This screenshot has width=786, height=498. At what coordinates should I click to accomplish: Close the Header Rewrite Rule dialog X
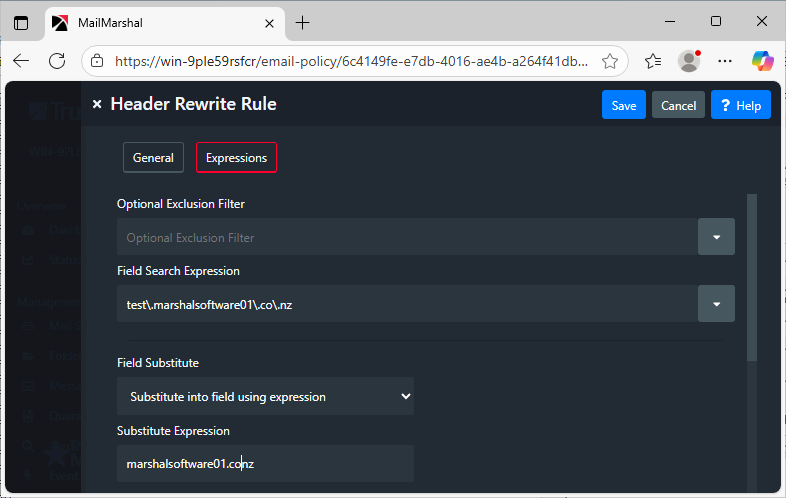click(97, 104)
